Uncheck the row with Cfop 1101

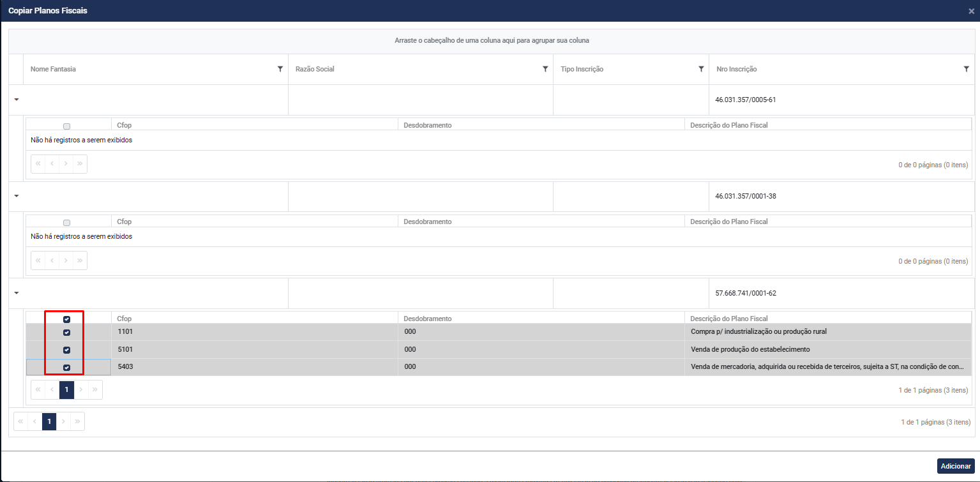point(67,333)
